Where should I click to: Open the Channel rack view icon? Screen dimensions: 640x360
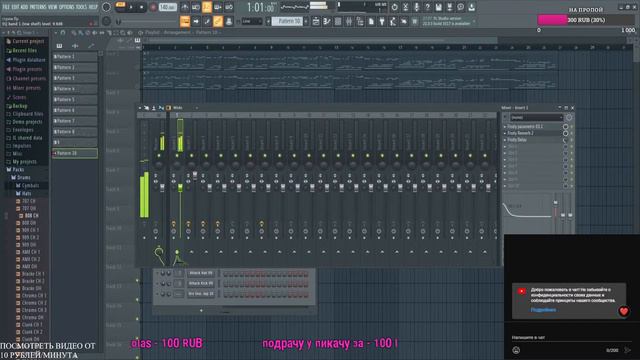click(338, 21)
